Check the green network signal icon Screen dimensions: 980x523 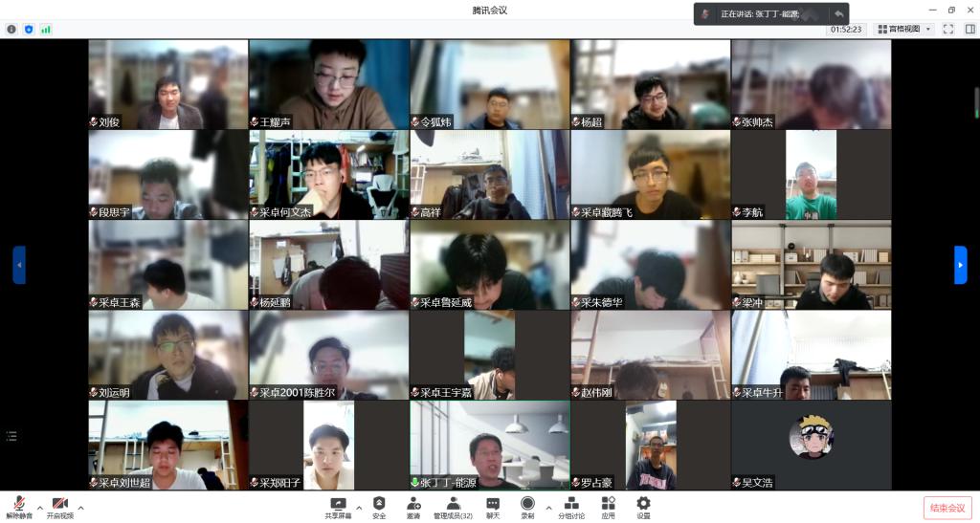coord(45,30)
